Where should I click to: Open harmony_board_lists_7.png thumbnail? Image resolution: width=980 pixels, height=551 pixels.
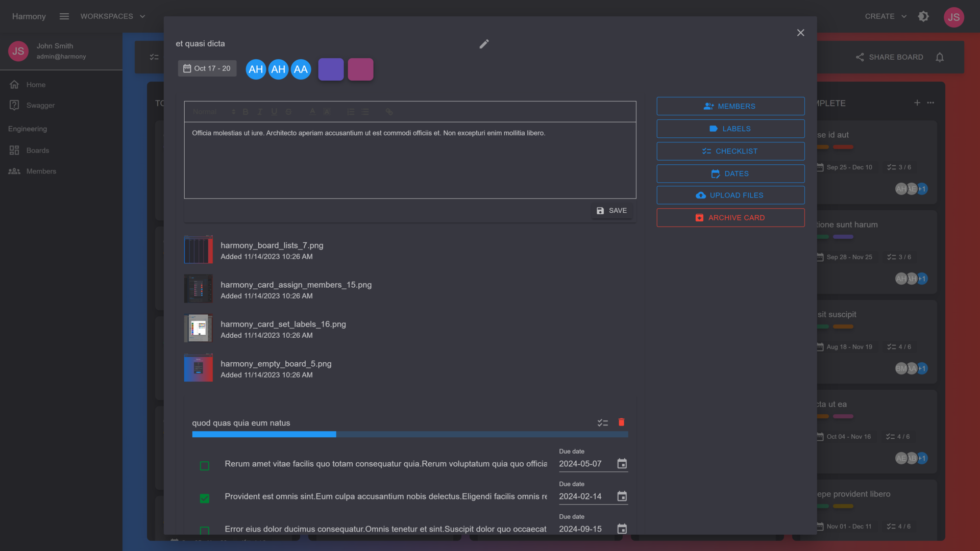point(199,250)
